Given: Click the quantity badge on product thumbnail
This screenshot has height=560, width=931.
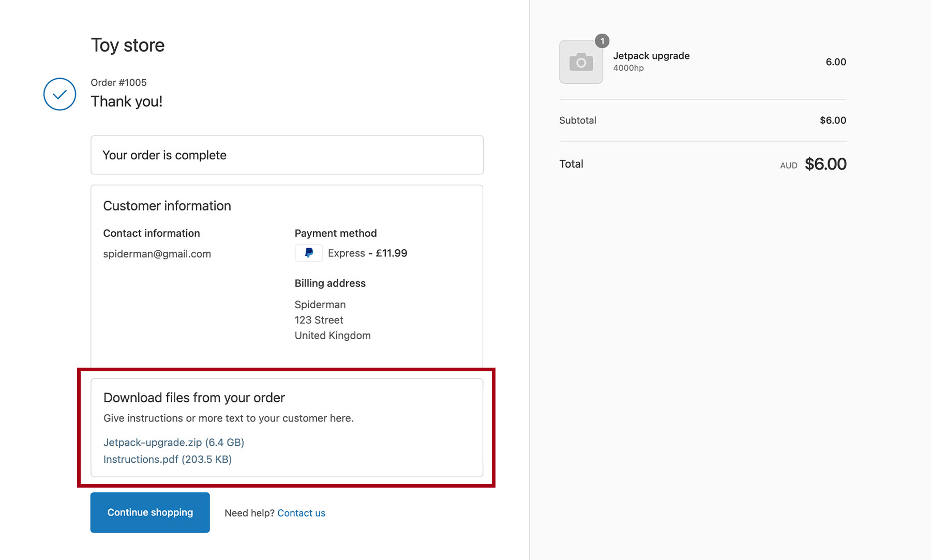Looking at the screenshot, I should click(x=602, y=41).
